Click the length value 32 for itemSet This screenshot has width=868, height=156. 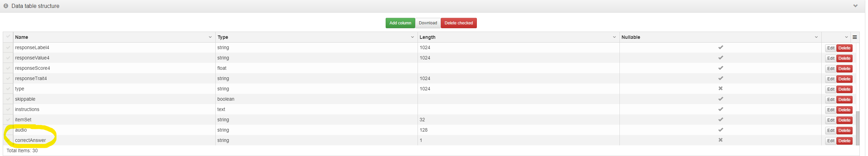pos(422,120)
